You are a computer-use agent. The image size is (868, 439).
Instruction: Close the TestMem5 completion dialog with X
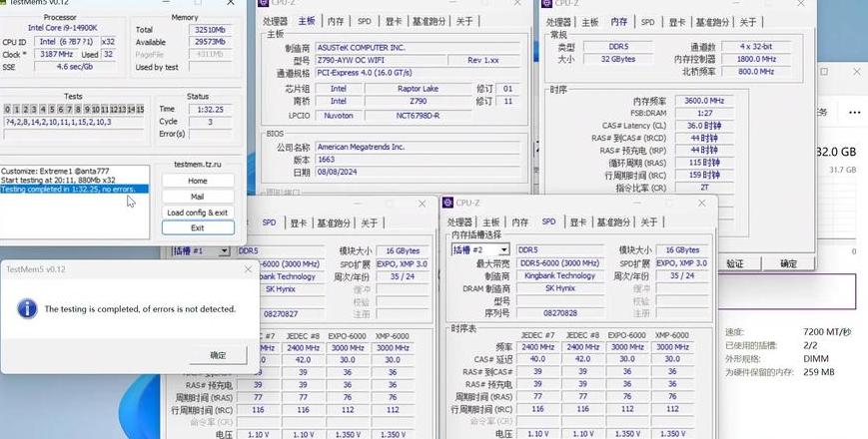click(248, 269)
